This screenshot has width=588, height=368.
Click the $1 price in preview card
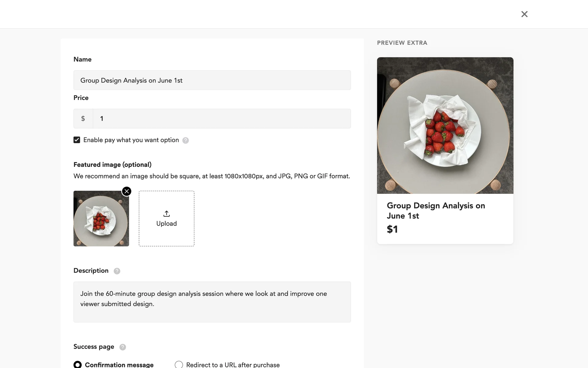(x=392, y=229)
